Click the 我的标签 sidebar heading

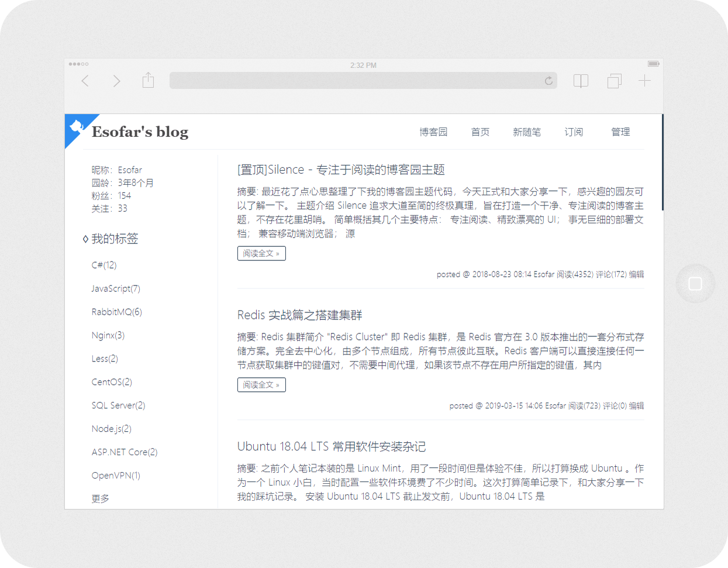(115, 239)
